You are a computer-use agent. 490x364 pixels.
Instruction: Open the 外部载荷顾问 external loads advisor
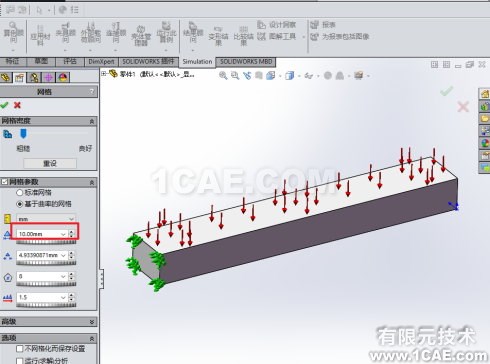91,33
